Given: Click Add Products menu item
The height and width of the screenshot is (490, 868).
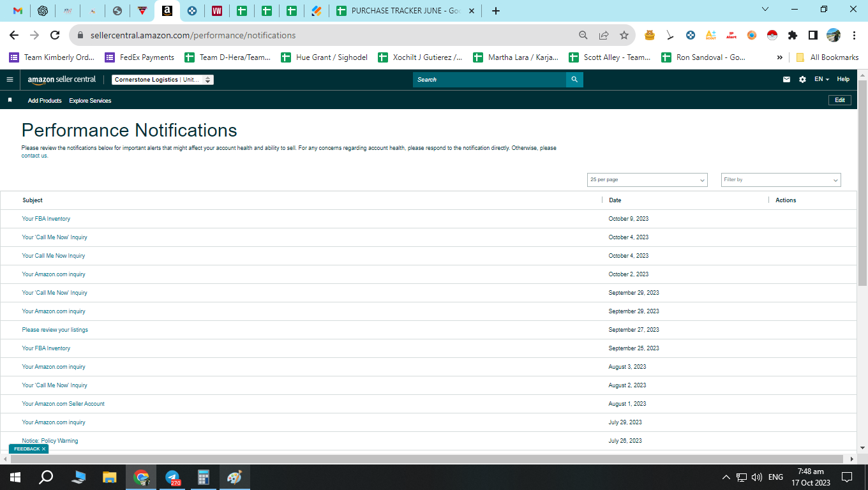Looking at the screenshot, I should pos(45,101).
